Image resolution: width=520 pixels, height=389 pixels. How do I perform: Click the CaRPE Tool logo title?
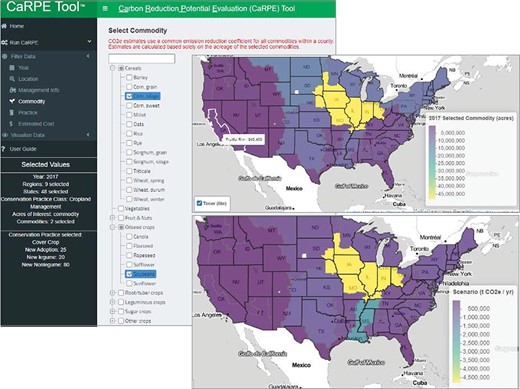(45, 7)
